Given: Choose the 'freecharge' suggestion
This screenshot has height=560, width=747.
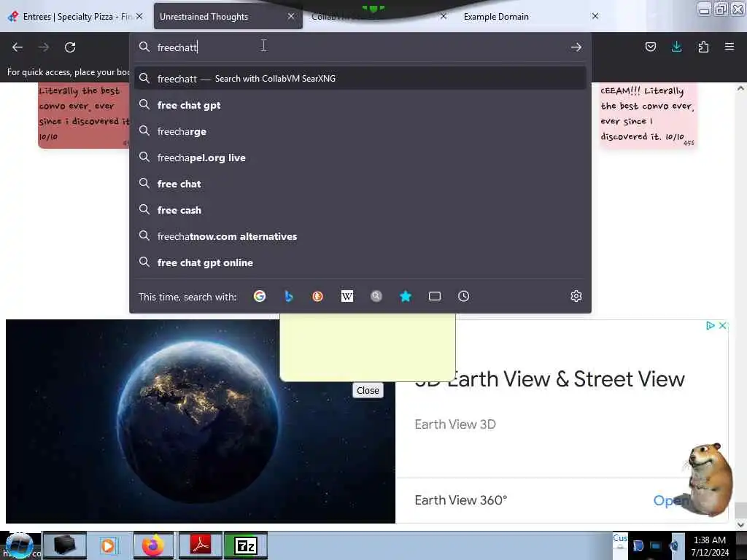Looking at the screenshot, I should pos(360,131).
